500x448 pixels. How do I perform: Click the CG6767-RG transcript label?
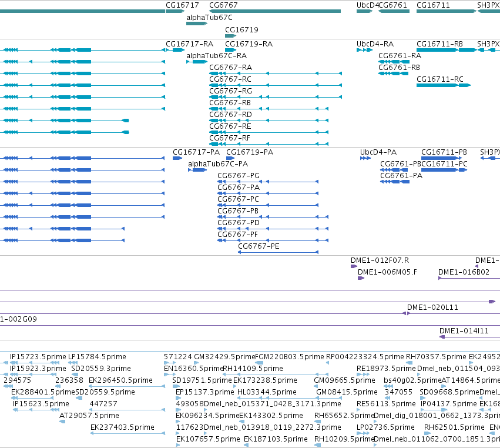230,91
